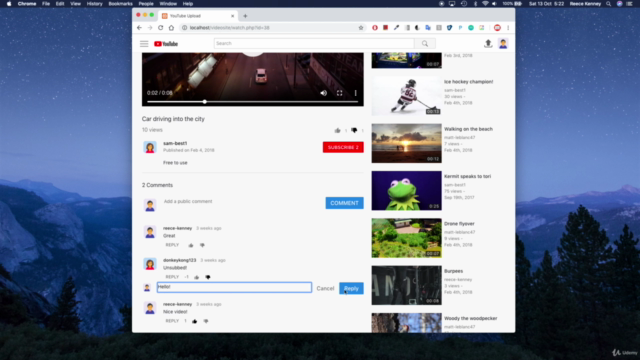
Task: Open Kermit speaks to tori thumbnail
Action: click(x=407, y=191)
